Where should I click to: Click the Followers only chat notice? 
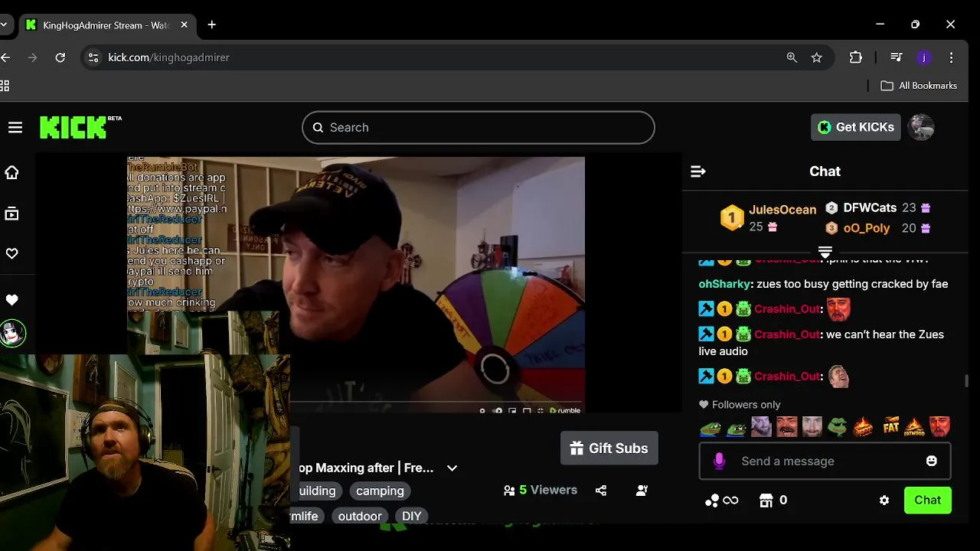[x=740, y=405]
